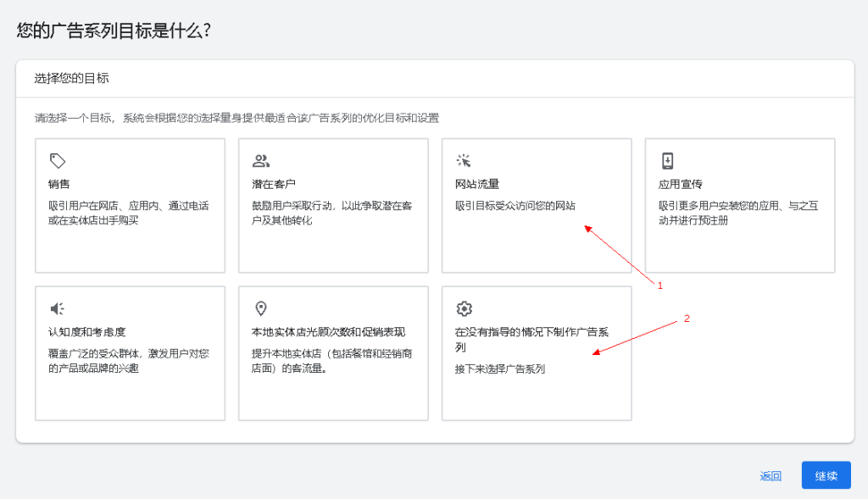Select the 网站流量 campaign goal
This screenshot has height=499, width=868.
coord(536,205)
